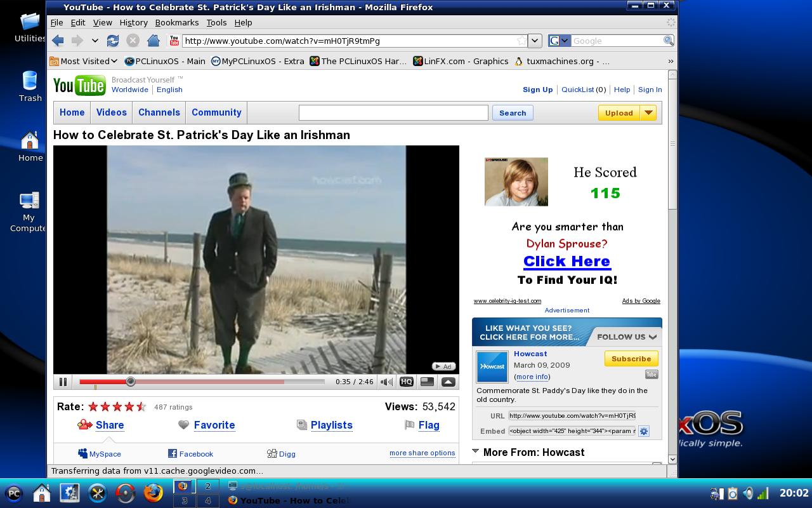Open the URL bar history dropdown
This screenshot has width=812, height=508.
click(x=535, y=41)
